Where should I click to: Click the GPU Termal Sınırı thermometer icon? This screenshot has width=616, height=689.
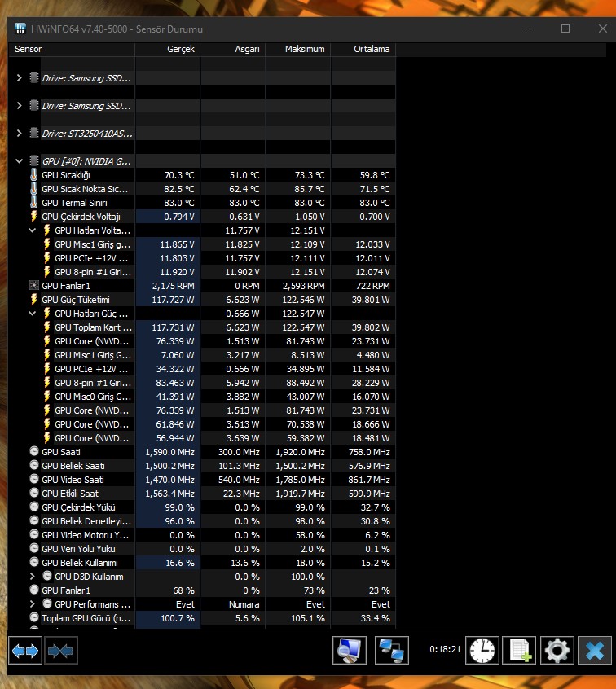[34, 203]
